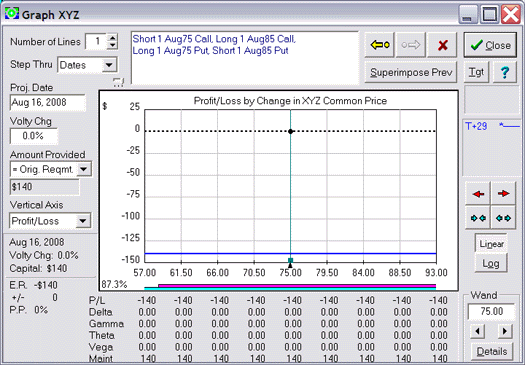Select the Linear scale toggle

click(491, 244)
